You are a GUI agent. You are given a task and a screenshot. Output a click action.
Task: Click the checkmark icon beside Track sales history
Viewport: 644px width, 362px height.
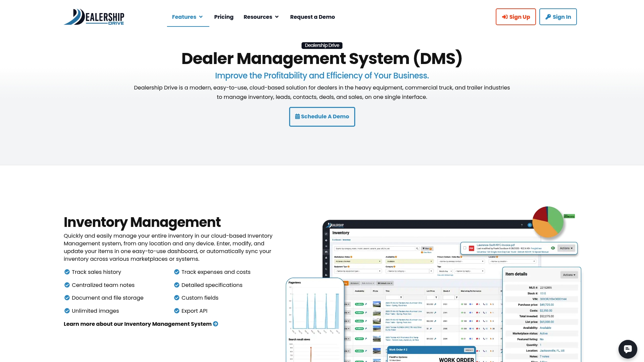(x=67, y=272)
